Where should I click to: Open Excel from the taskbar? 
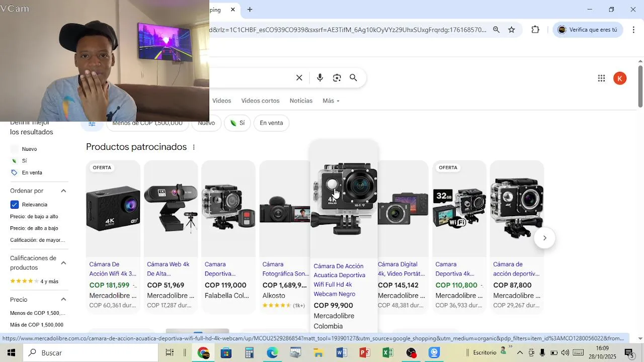pos(388,352)
